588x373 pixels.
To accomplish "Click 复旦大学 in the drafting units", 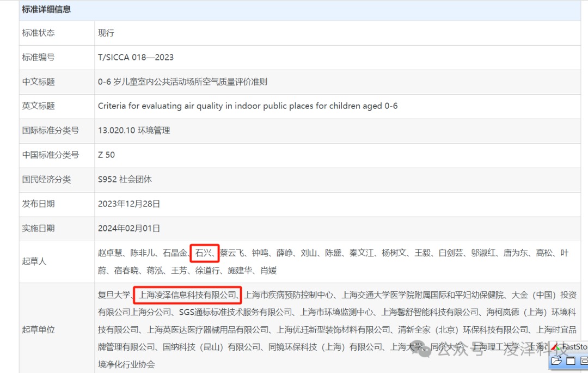I will coord(114,295).
